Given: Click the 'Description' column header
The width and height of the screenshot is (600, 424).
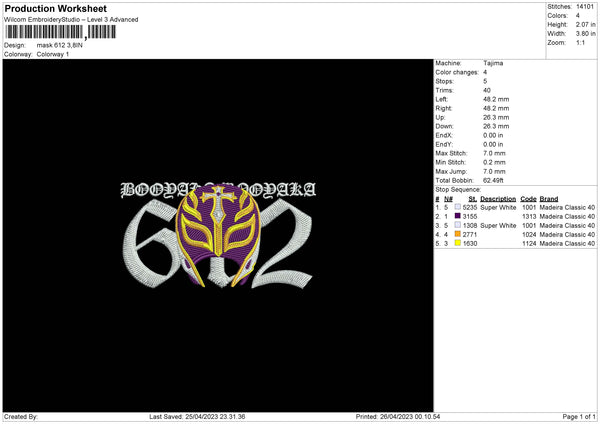Looking at the screenshot, I should [x=498, y=199].
